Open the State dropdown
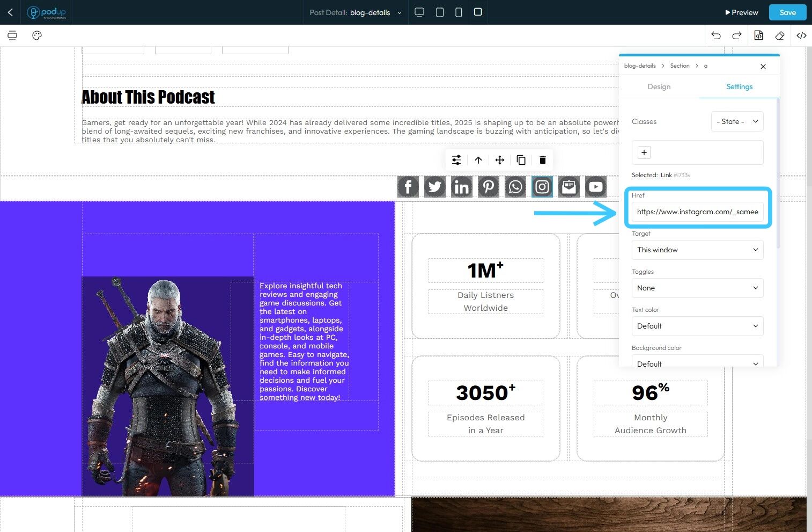The width and height of the screenshot is (812, 532). [x=737, y=121]
